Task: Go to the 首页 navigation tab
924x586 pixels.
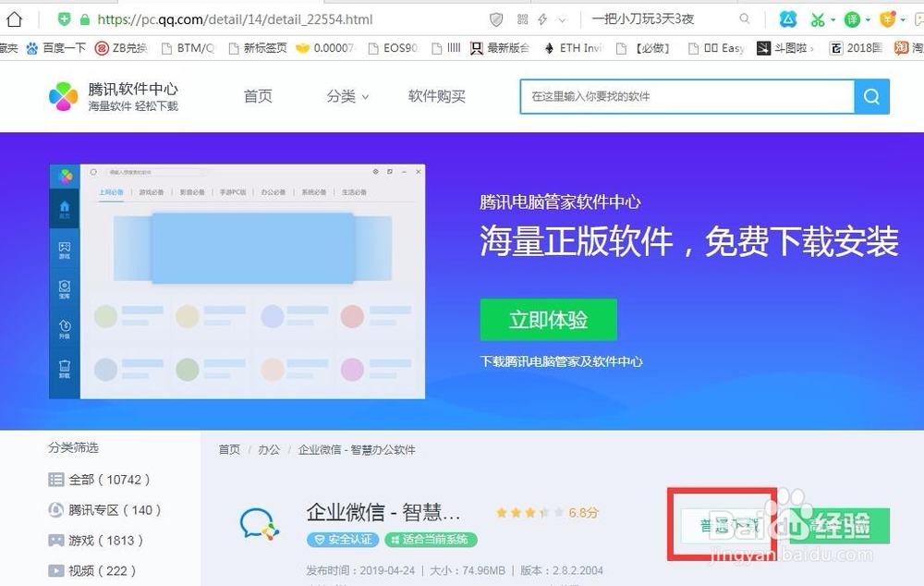Action: [x=258, y=96]
